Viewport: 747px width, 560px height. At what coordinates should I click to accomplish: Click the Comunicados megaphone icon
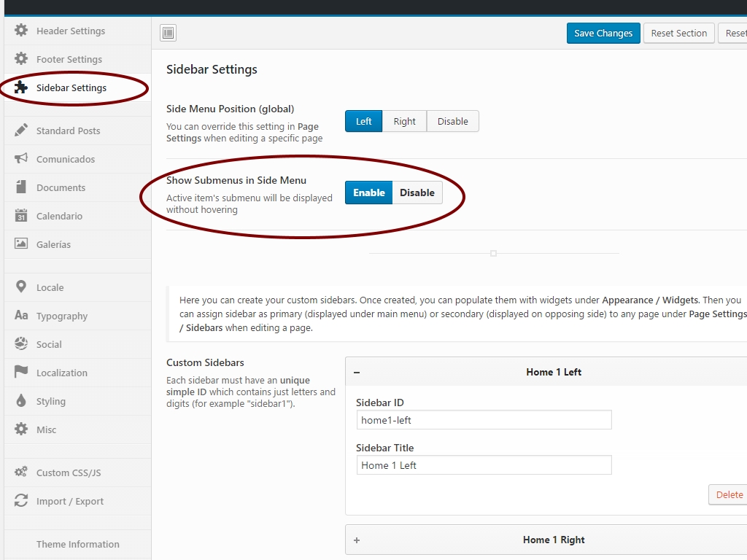[21, 159]
